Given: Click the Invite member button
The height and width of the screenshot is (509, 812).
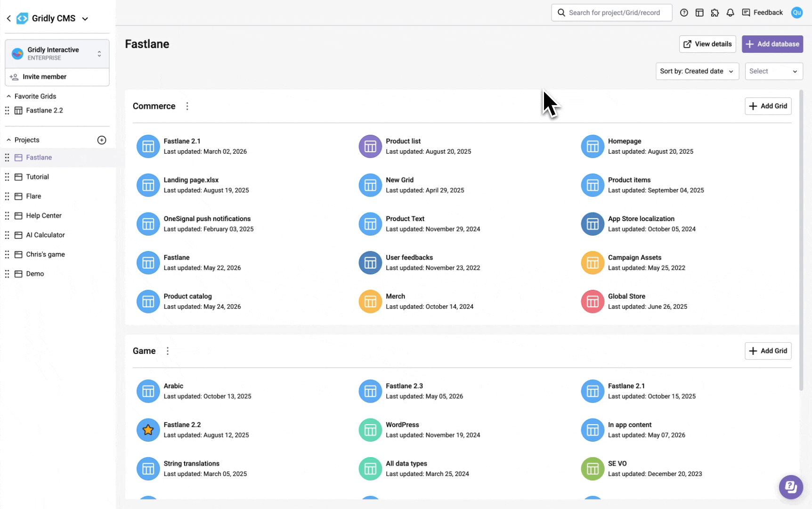Looking at the screenshot, I should [x=57, y=77].
